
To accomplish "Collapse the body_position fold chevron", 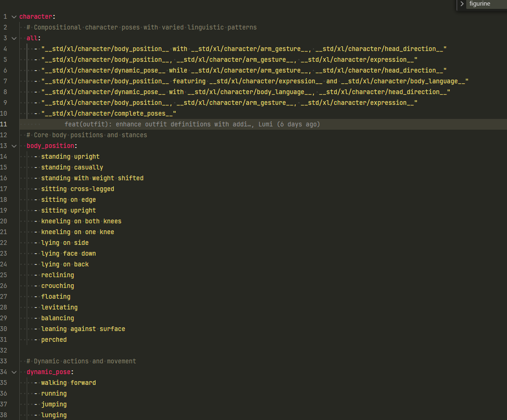I will [14, 146].
